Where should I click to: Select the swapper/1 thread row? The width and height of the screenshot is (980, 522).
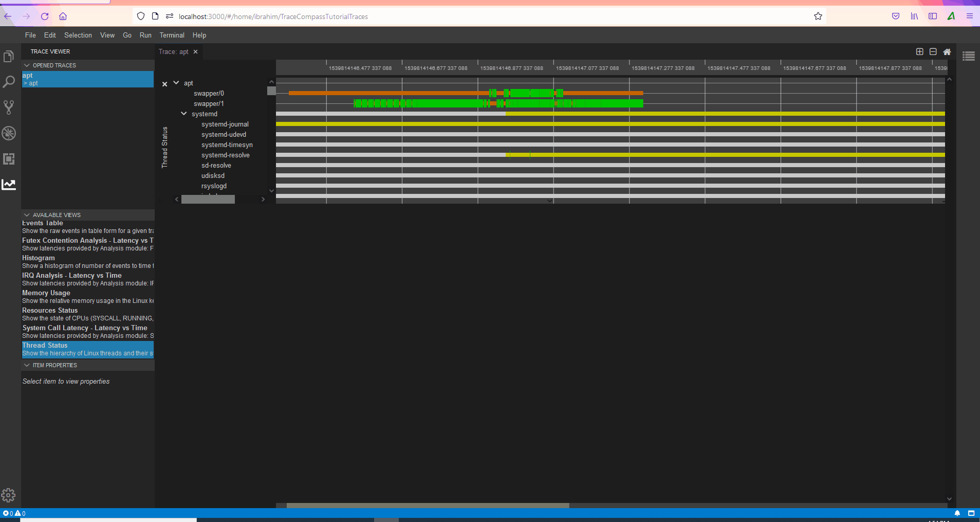tap(209, 103)
